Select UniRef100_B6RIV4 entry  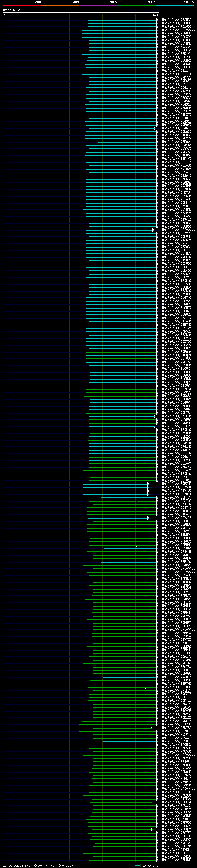(176, 54)
